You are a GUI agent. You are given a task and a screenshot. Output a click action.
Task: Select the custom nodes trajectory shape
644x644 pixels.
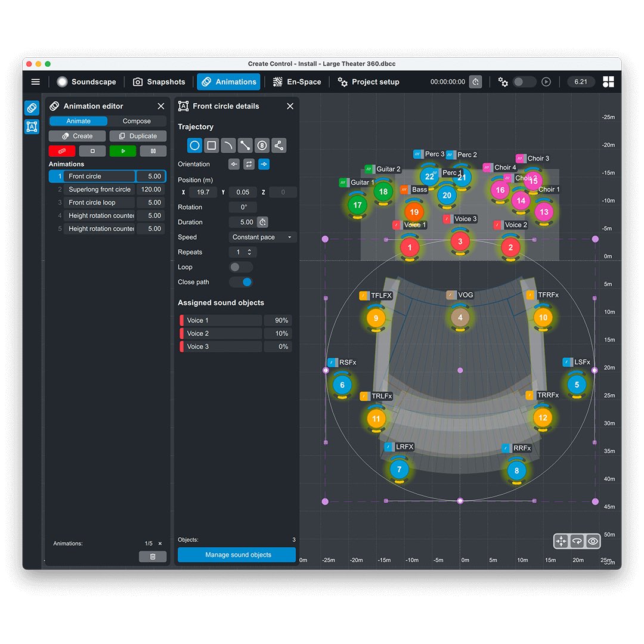click(279, 145)
